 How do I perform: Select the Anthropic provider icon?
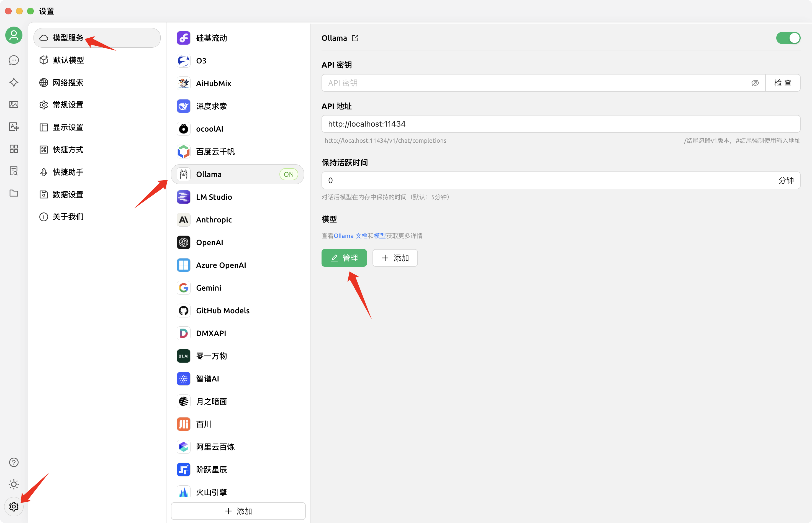[184, 220]
